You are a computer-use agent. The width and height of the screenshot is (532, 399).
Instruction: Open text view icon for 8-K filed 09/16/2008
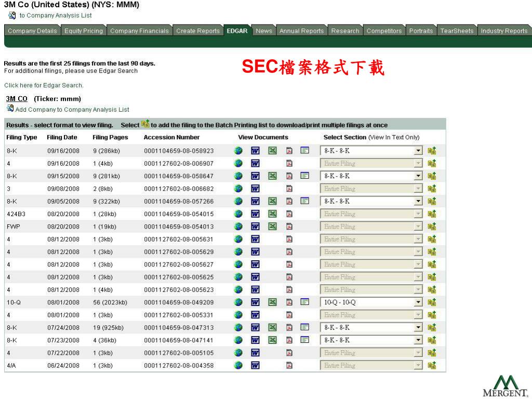[304, 150]
